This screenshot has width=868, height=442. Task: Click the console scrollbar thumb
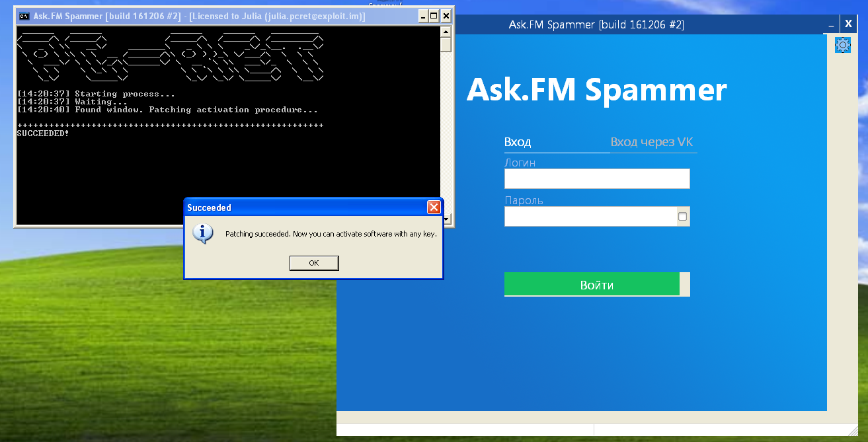(446, 45)
